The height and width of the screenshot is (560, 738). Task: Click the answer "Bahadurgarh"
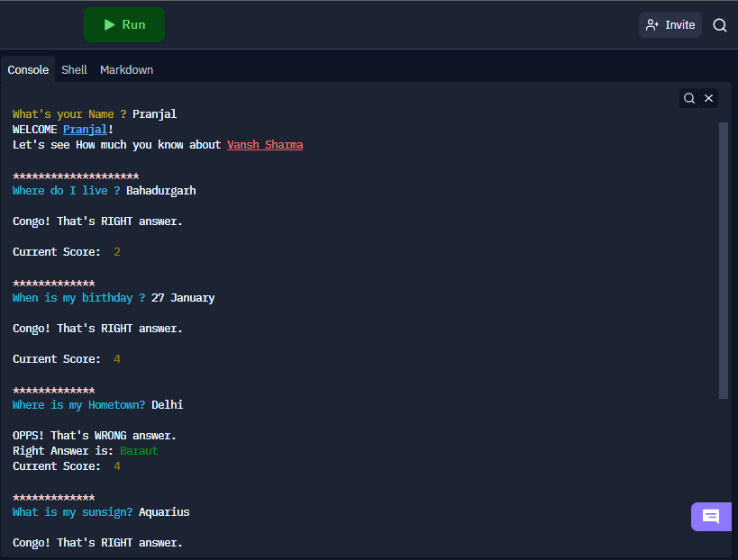(x=161, y=191)
